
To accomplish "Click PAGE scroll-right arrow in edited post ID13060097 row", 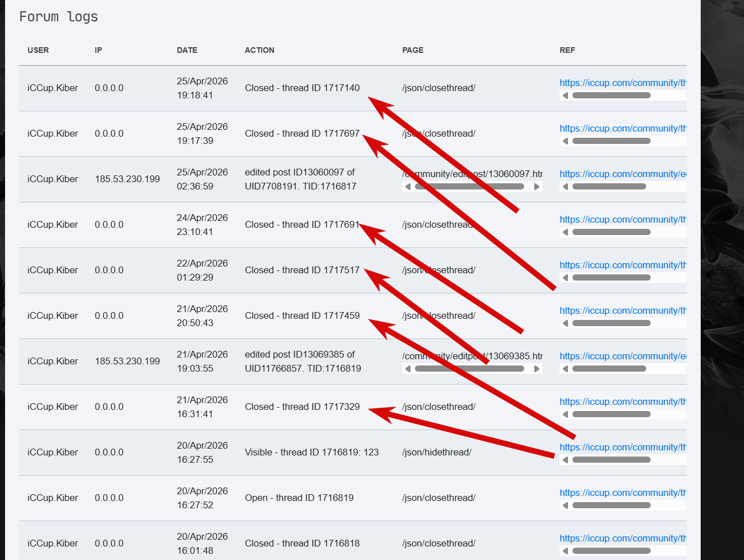I will point(536,187).
